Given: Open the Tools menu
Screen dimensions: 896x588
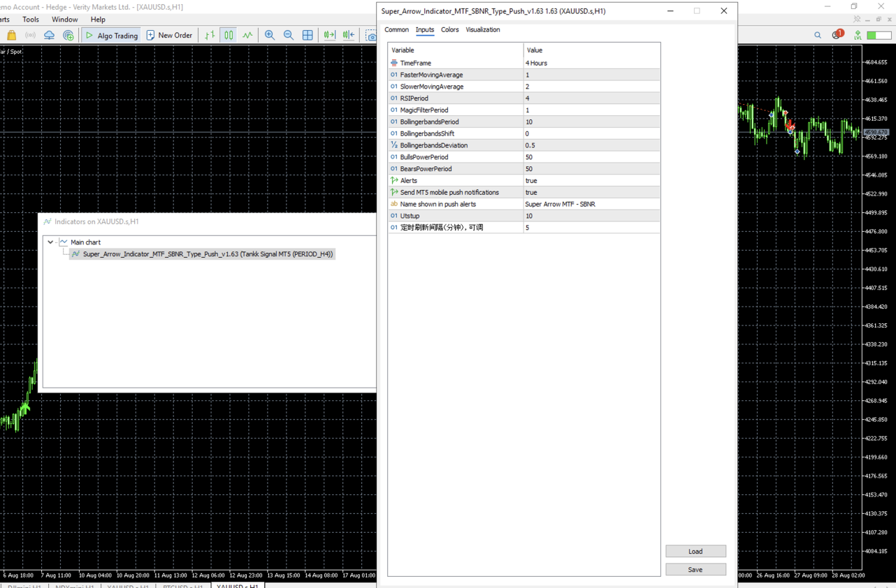Looking at the screenshot, I should coord(31,20).
